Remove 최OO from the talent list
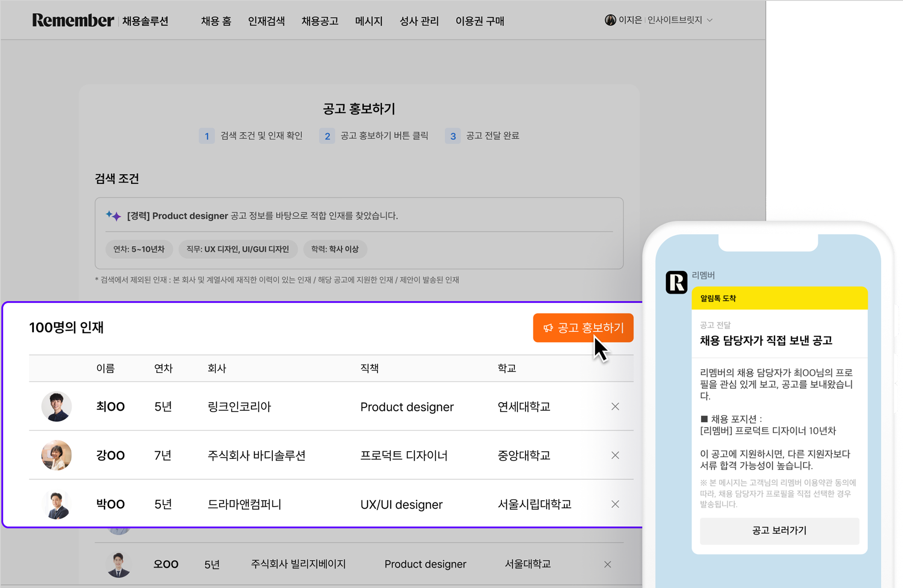 (615, 406)
